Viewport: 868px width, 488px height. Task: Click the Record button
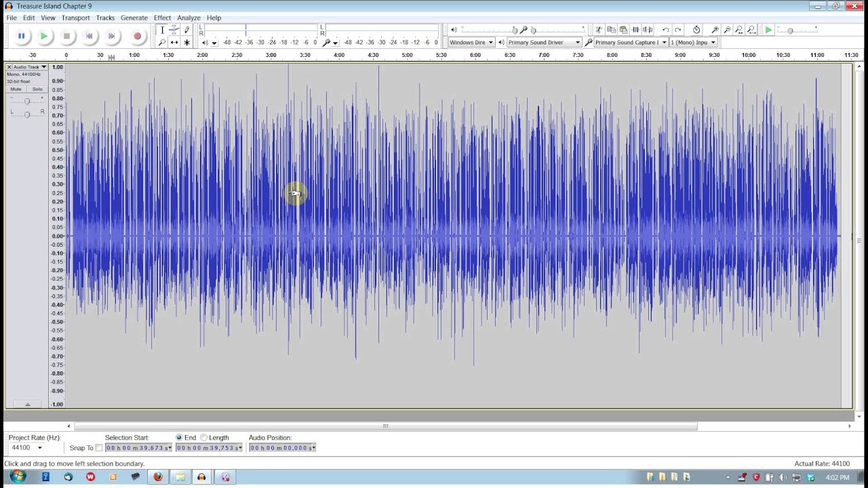click(x=137, y=36)
